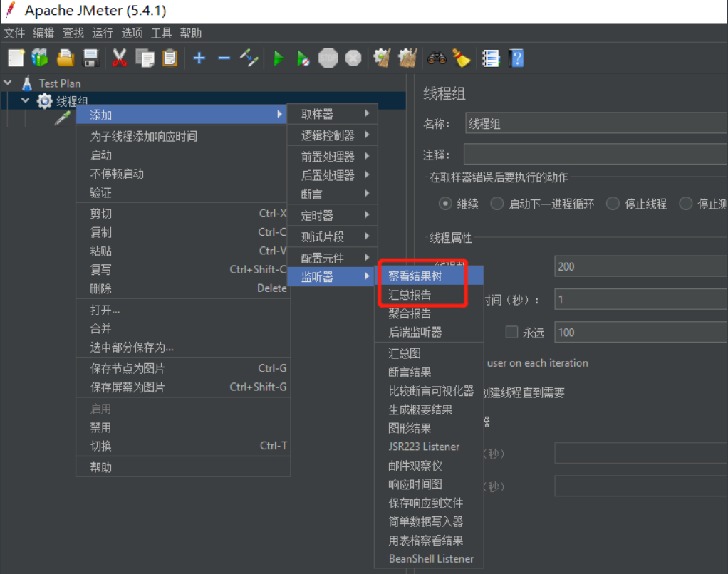Screen dimensions: 728x574
Task: Click the Open file folder icon
Action: 66,58
